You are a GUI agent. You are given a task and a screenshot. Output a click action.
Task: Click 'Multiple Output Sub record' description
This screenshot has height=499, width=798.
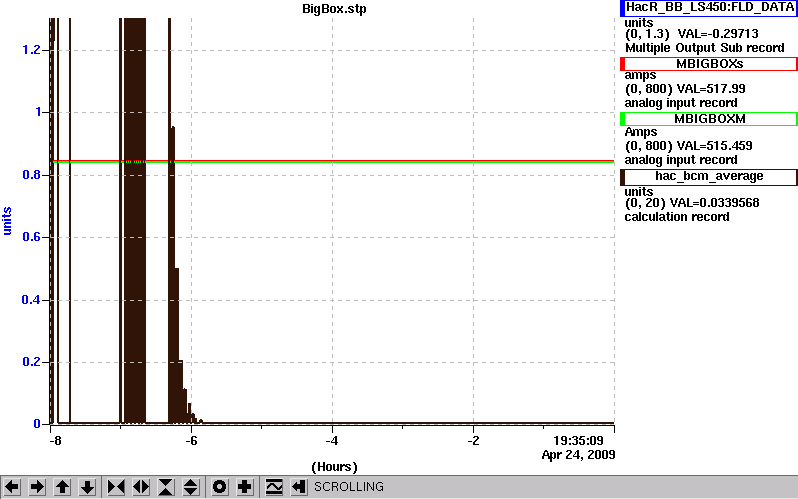tap(705, 48)
